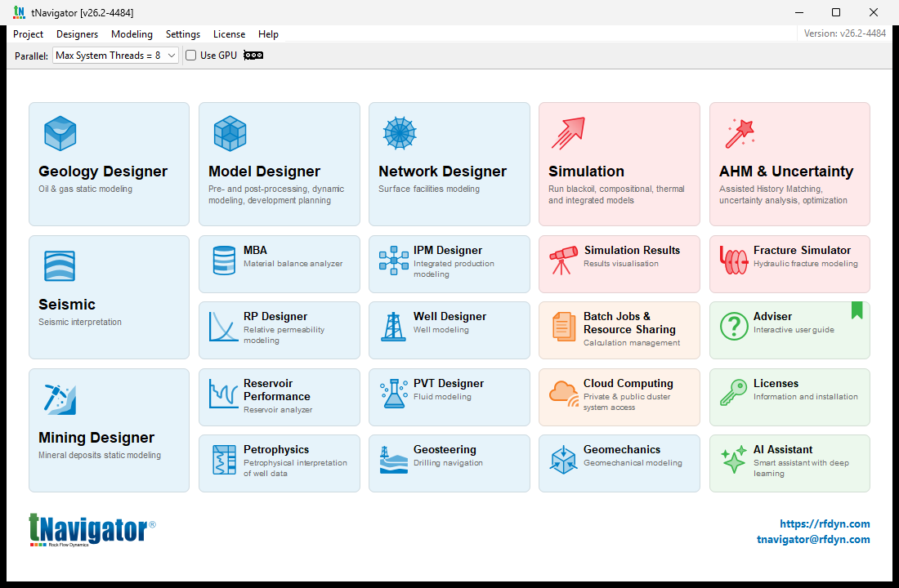Click the 'Seismic interpretation' description
This screenshot has width=899, height=588.
(x=80, y=322)
